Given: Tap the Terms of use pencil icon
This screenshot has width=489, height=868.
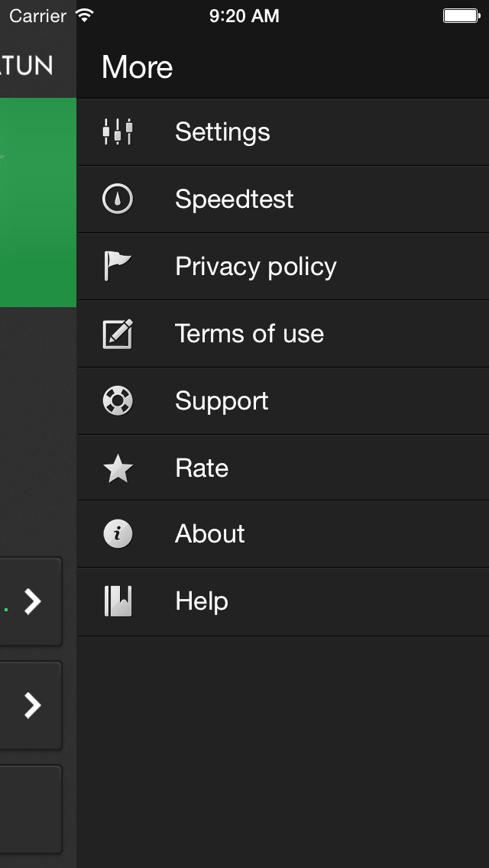Looking at the screenshot, I should (x=118, y=334).
